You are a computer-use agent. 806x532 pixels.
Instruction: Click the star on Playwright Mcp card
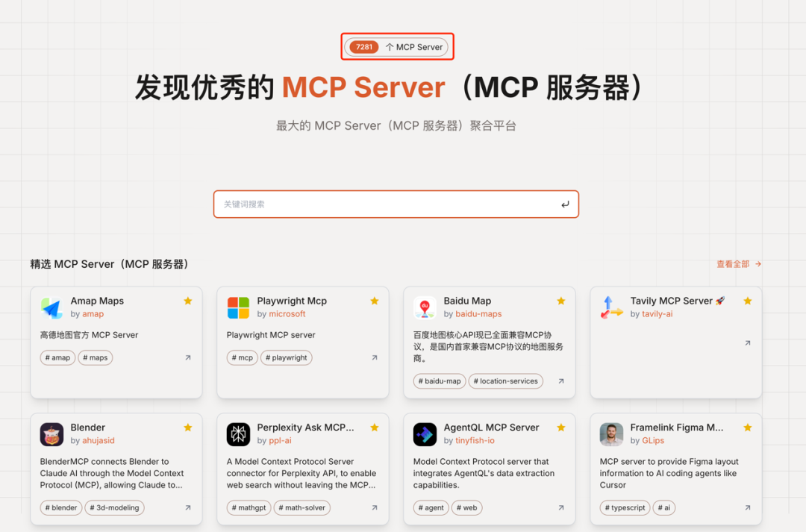click(x=375, y=301)
